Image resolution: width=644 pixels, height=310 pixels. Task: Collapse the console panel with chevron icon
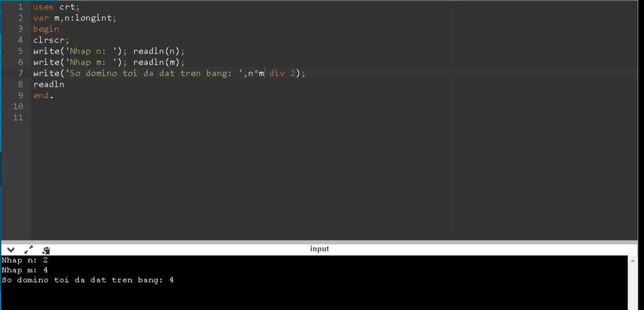pyautogui.click(x=11, y=250)
